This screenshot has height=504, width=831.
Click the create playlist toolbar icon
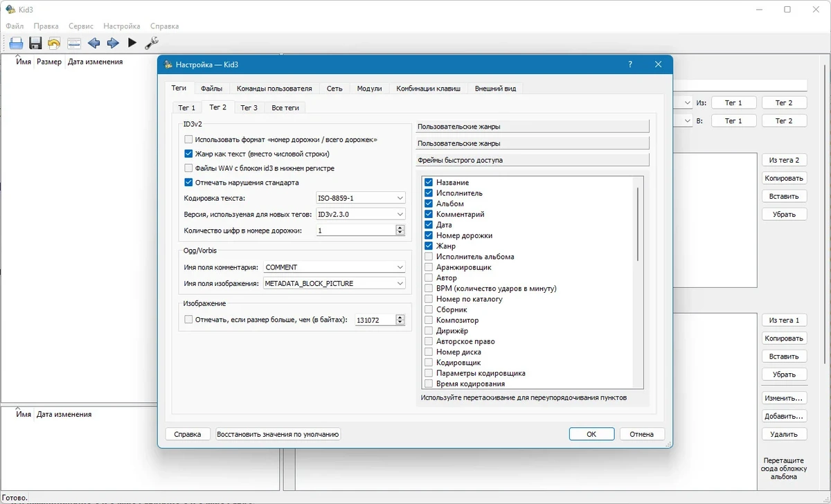74,43
